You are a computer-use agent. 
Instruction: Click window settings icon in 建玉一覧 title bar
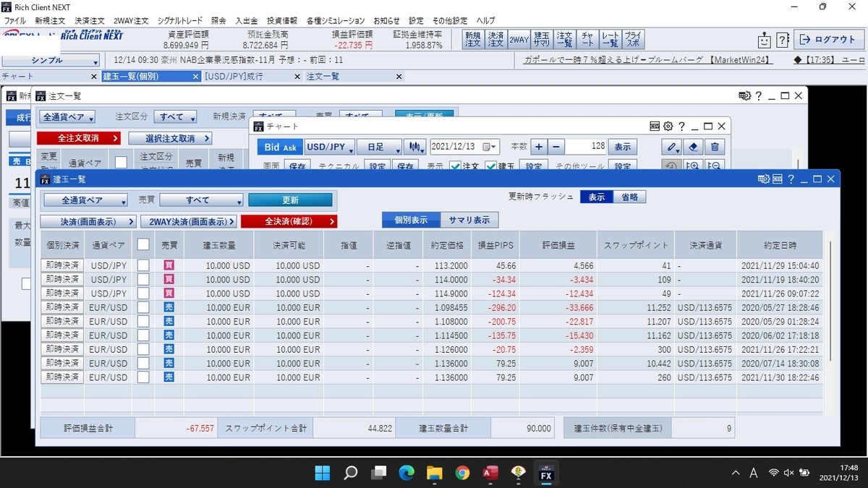pos(764,179)
